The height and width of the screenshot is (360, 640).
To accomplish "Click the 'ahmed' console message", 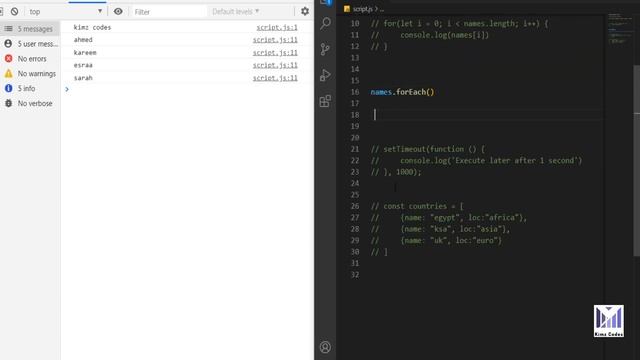I will tap(83, 40).
